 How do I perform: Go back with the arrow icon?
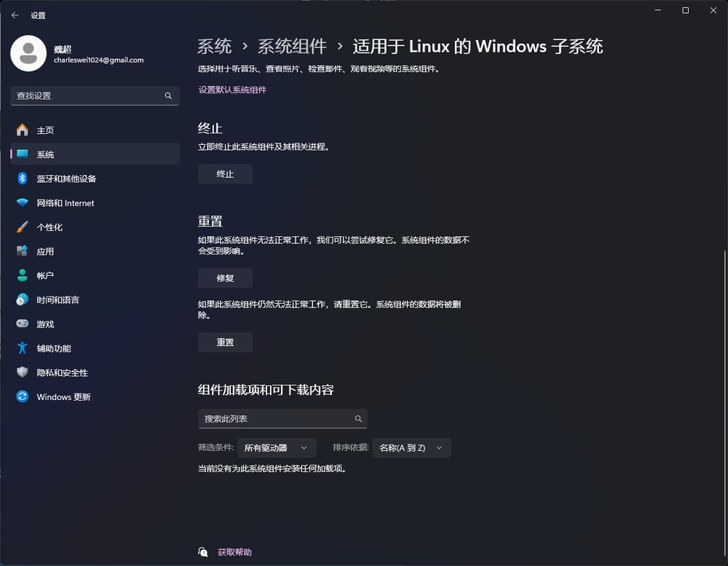pos(15,15)
